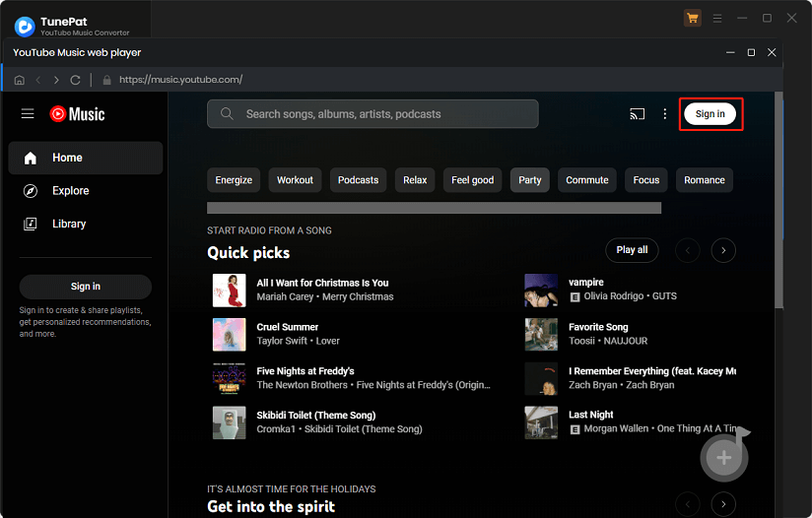The image size is (812, 518).
Task: Open the NAUJOUR album link
Action: (626, 341)
